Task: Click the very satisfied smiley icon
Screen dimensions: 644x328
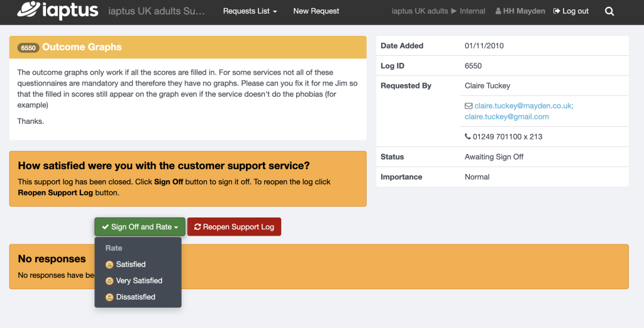Action: point(109,282)
